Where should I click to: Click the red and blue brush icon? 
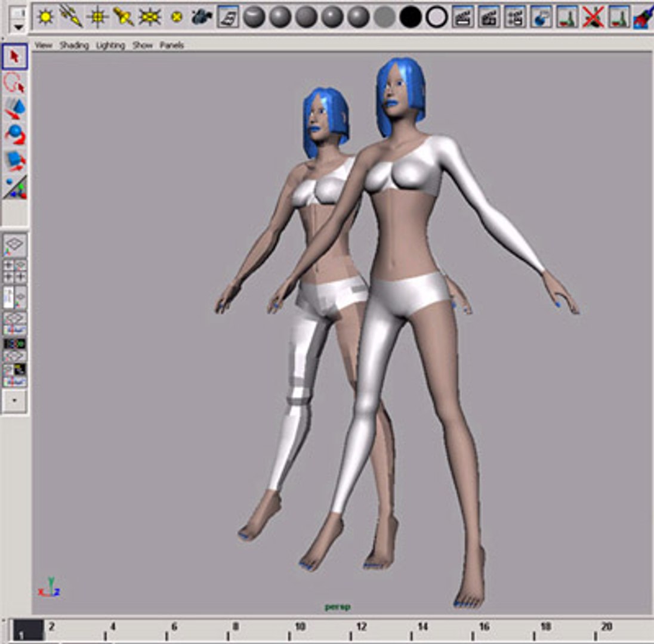pos(644,17)
